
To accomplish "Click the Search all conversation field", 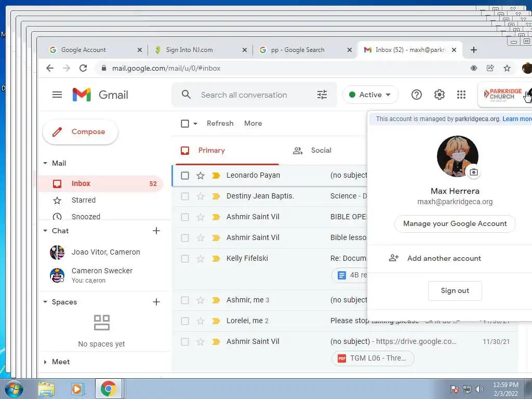I will click(x=244, y=95).
